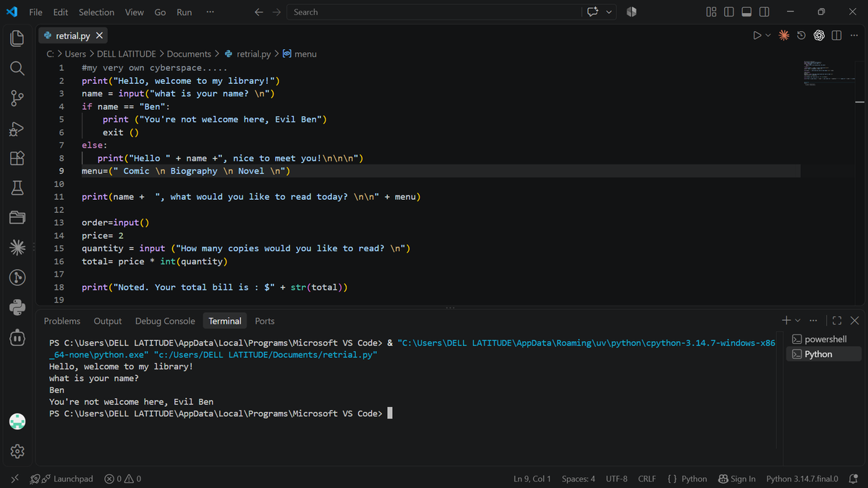
Task: Switch to the Problems panel tab
Action: point(62,321)
